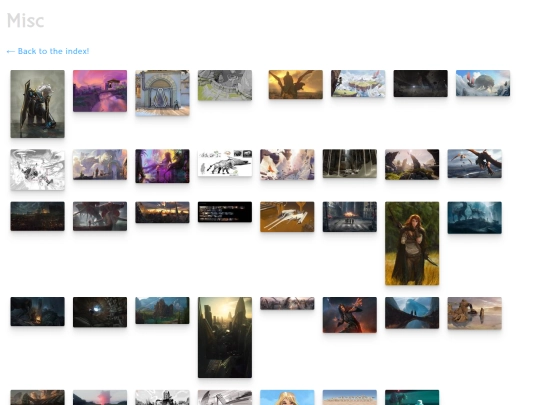Open the ornate arched gate building thumbnail
The width and height of the screenshot is (540, 405).
coord(162,93)
